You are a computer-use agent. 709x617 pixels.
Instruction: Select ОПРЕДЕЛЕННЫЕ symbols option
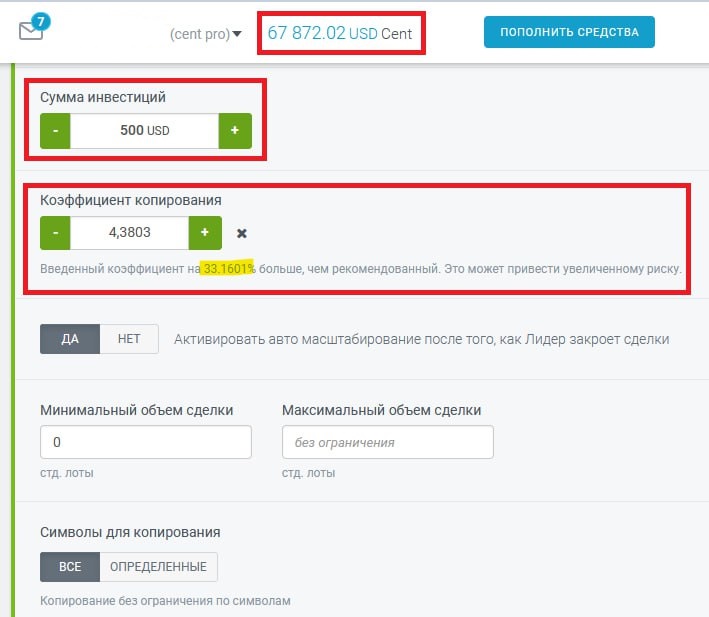(158, 567)
